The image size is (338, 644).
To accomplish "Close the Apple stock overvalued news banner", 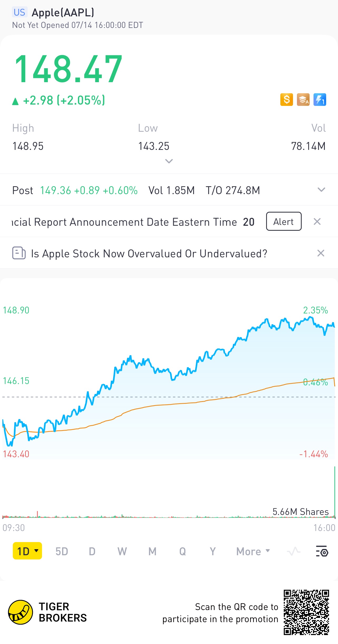I will tap(321, 253).
